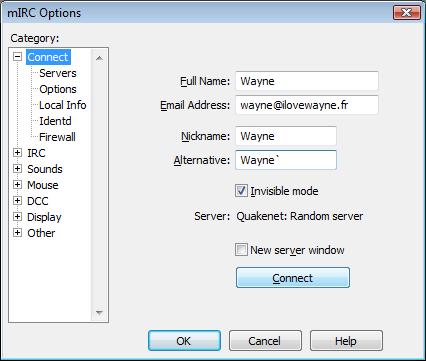Select the IRC category label
426x361 pixels.
[x=36, y=153]
